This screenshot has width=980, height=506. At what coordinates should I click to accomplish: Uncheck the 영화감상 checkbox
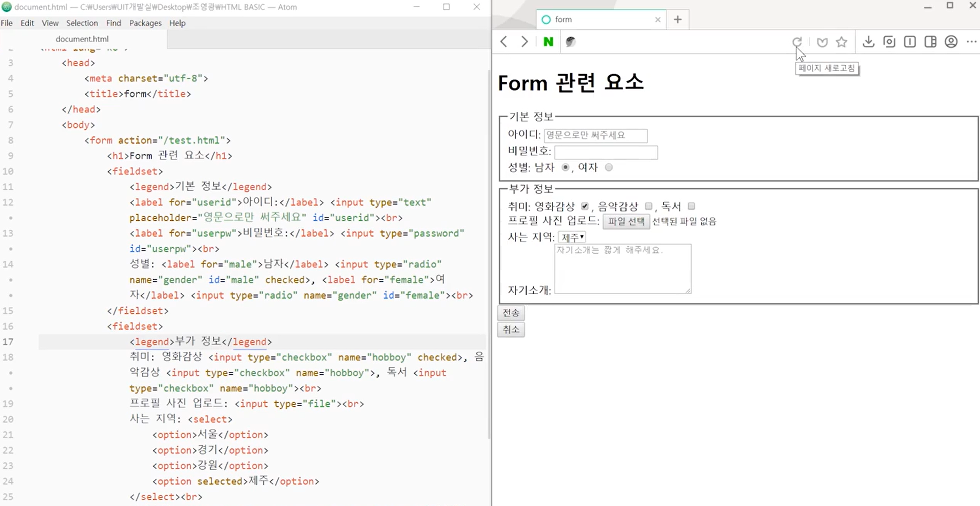585,206
